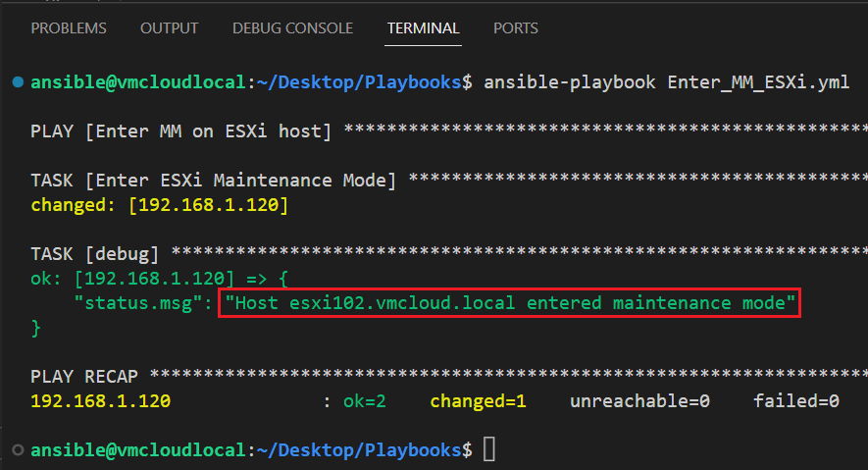Click the blue command status dot
The image size is (868, 470).
19,81
